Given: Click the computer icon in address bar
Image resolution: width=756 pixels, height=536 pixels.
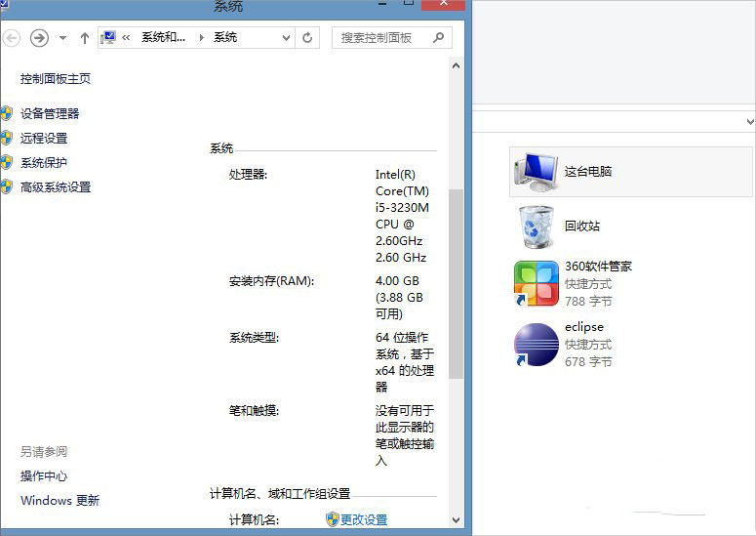Looking at the screenshot, I should pyautogui.click(x=108, y=38).
